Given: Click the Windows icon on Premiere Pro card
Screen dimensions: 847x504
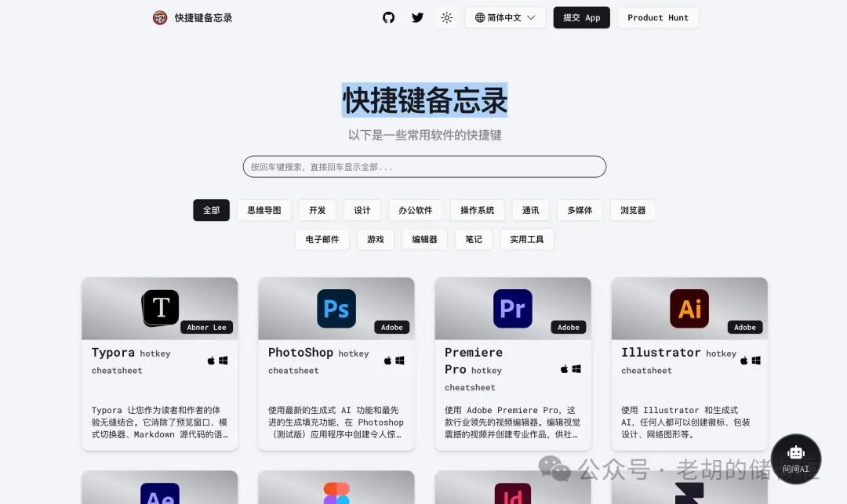Looking at the screenshot, I should 576,369.
